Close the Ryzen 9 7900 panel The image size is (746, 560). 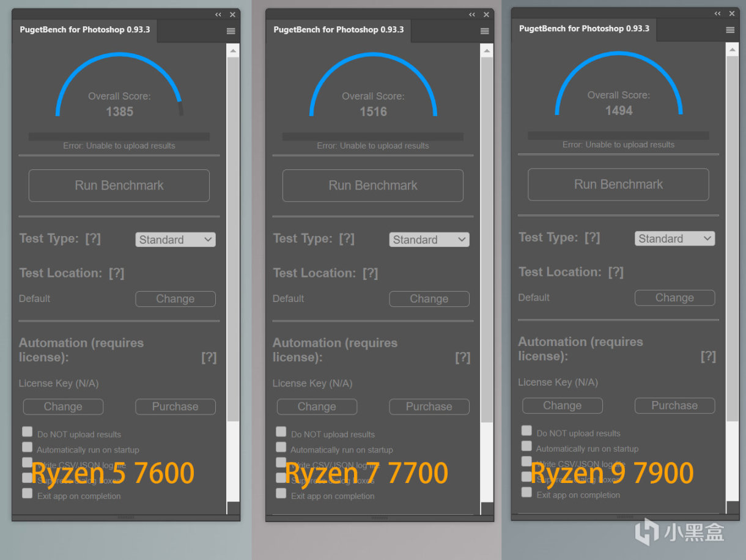click(x=732, y=13)
